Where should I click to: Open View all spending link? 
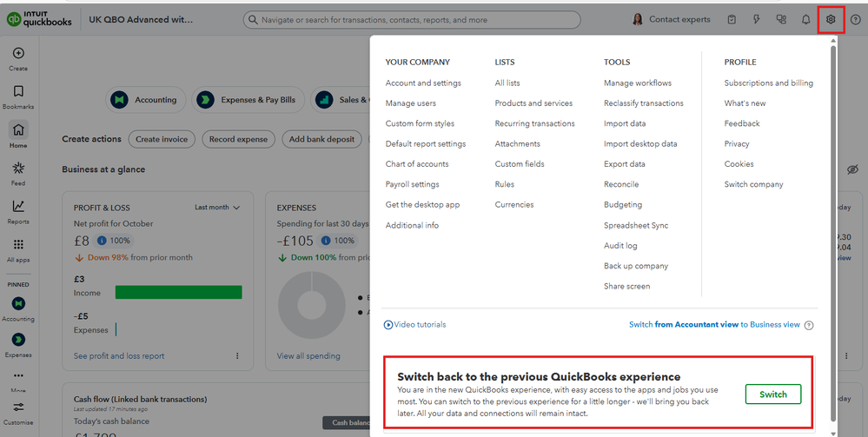[x=308, y=356]
